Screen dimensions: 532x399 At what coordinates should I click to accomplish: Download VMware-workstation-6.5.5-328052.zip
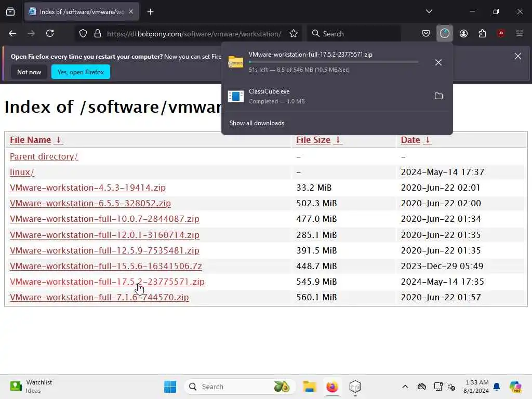pyautogui.click(x=90, y=203)
